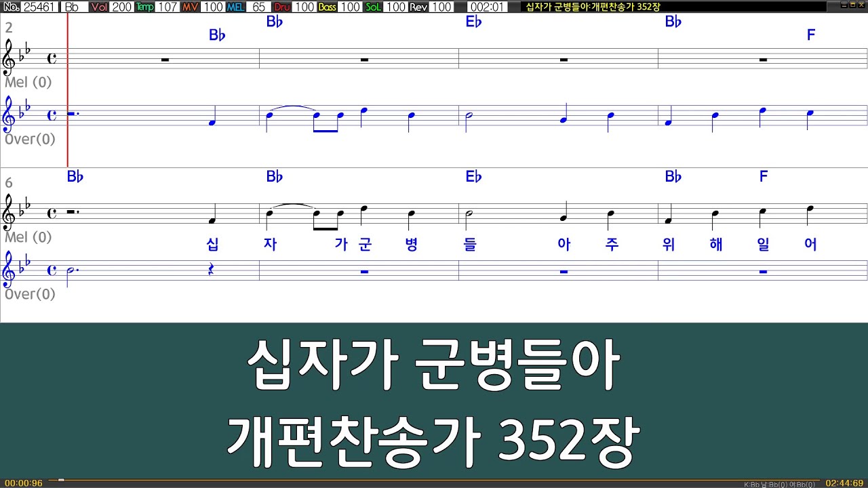
Task: Click the lyric syllable 자
Action: (x=270, y=245)
